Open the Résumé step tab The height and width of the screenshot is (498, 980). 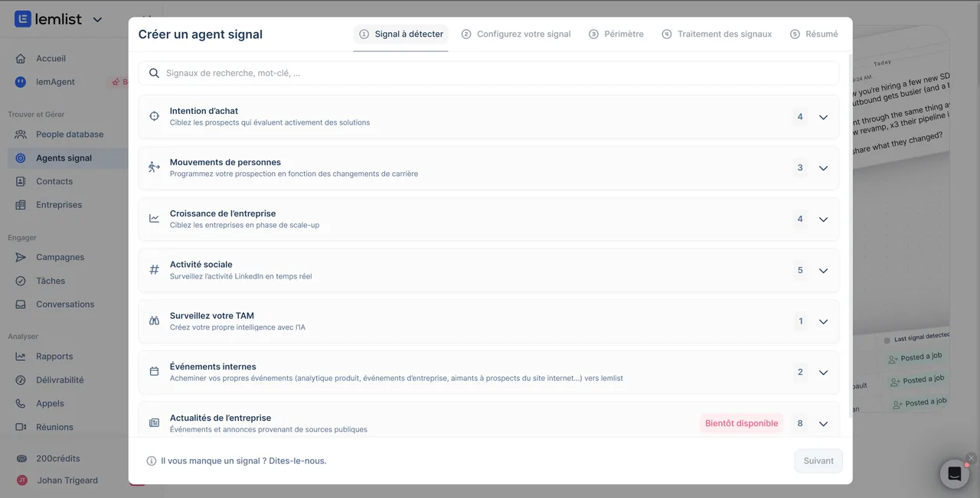tap(814, 34)
